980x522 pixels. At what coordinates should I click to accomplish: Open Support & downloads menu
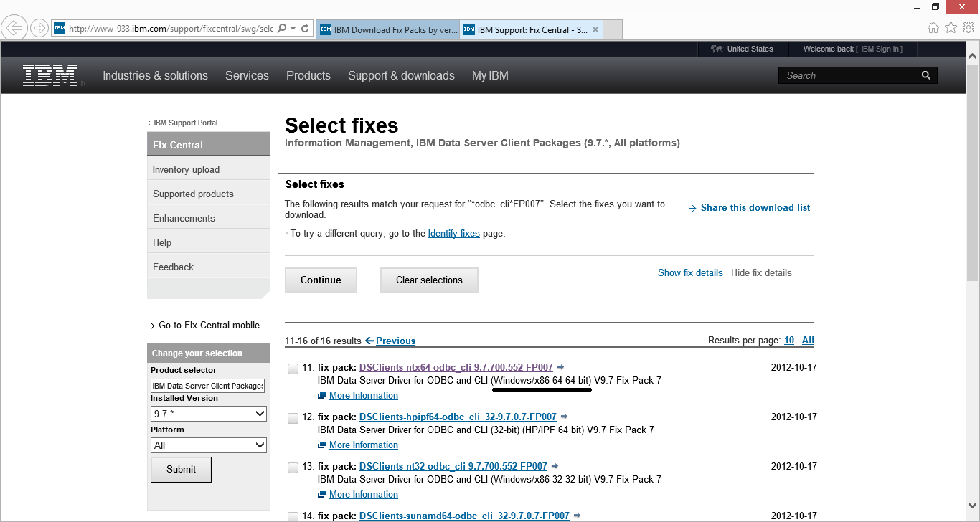coord(401,75)
